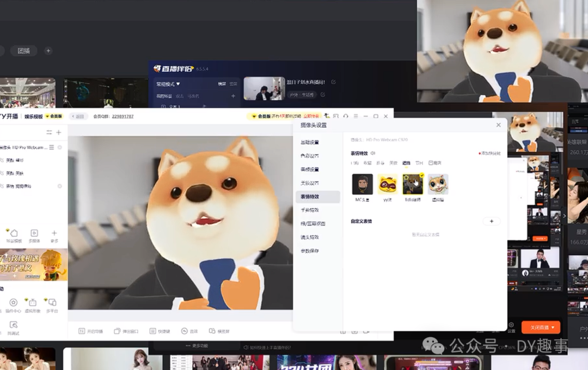588x370 pixels.
Task: Click the stream cover thumbnail in 直播伴侣
Action: tap(265, 89)
